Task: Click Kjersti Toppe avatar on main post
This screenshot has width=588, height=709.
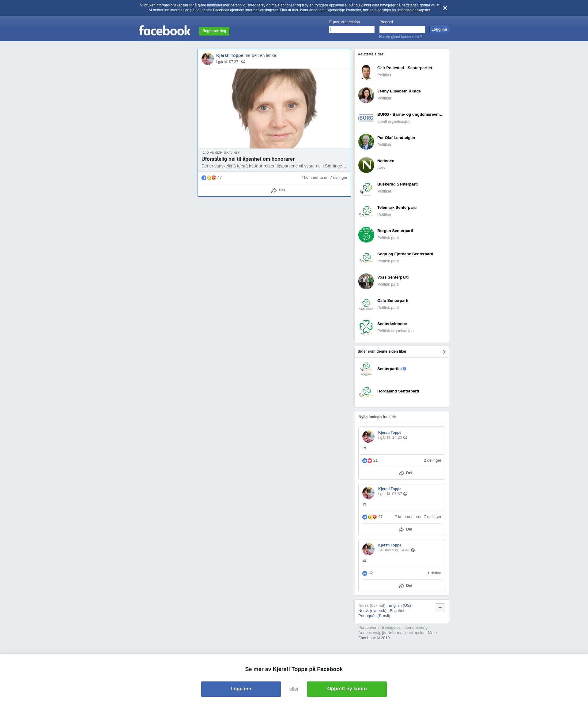Action: [208, 59]
